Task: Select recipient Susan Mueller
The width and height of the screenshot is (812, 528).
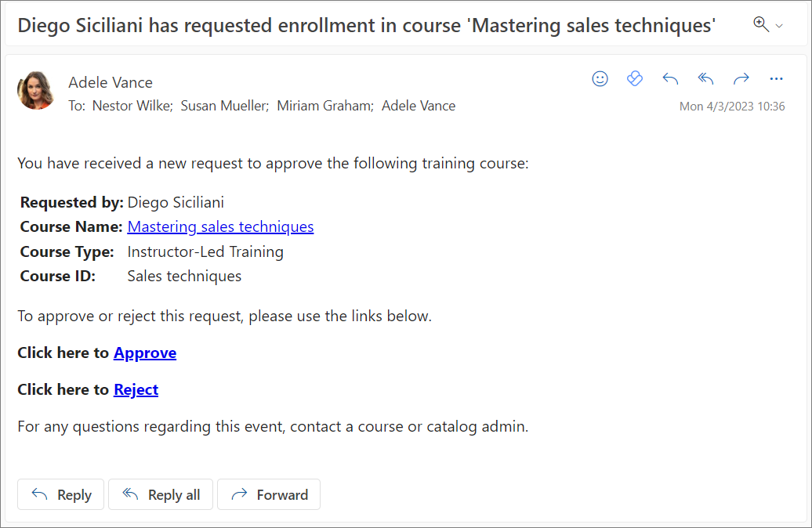Action: pos(224,106)
